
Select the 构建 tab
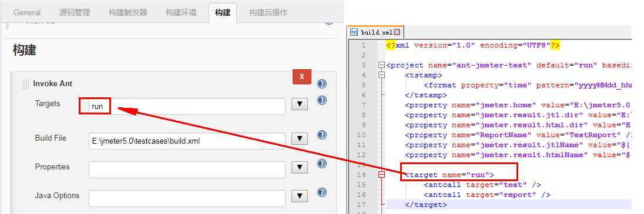[x=223, y=12]
